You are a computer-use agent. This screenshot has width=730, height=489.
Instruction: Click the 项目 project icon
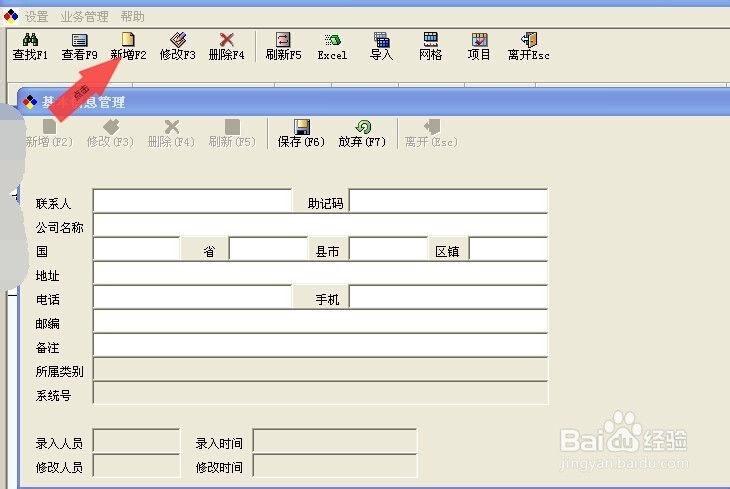(x=479, y=40)
